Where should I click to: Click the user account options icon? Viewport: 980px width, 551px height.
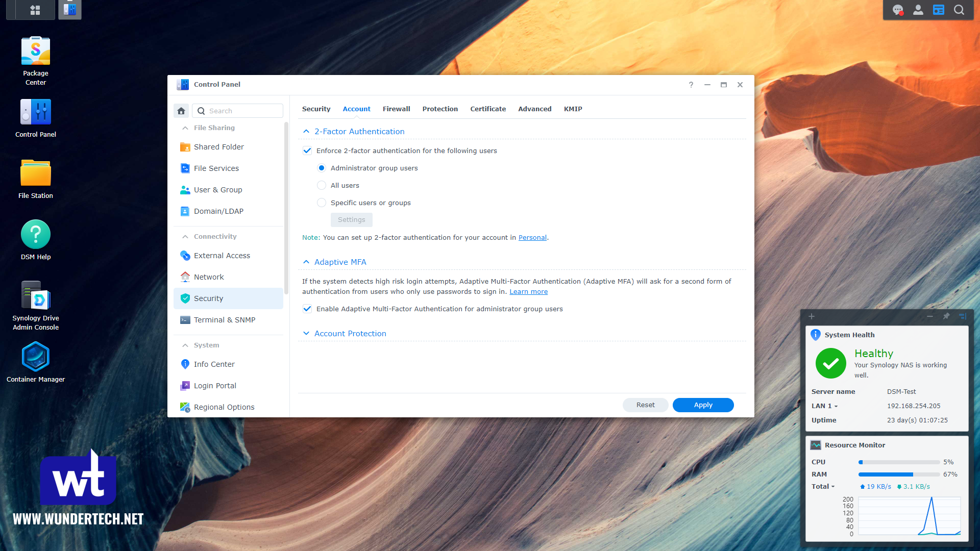(x=918, y=10)
